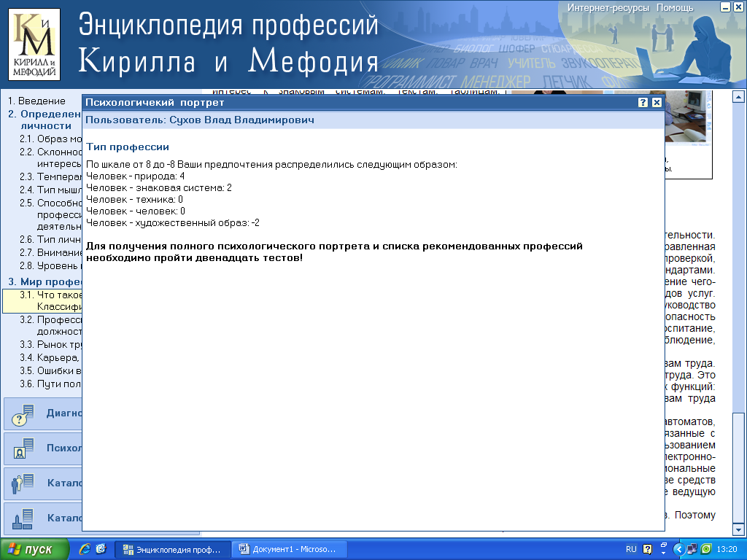747x560 pixels.
Task: Open section 2.1. Образ
Action: [x=50, y=139]
